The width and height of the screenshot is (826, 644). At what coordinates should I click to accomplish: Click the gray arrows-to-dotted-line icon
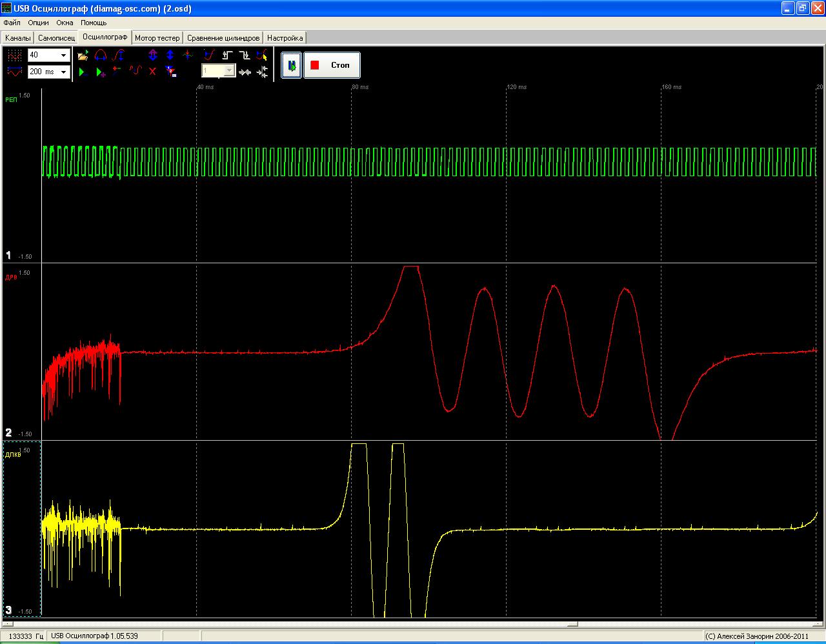pyautogui.click(x=262, y=72)
